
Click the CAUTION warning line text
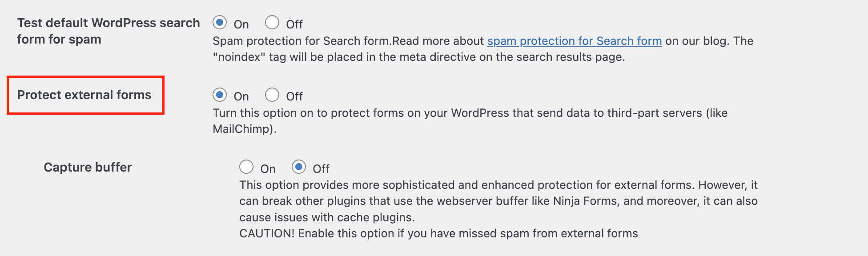pos(438,233)
